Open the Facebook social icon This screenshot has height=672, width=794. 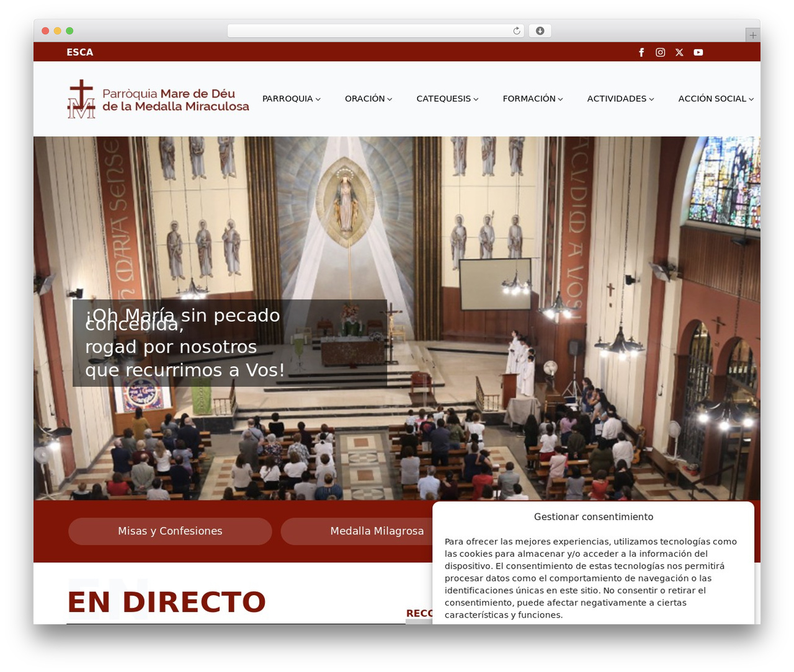pos(641,52)
